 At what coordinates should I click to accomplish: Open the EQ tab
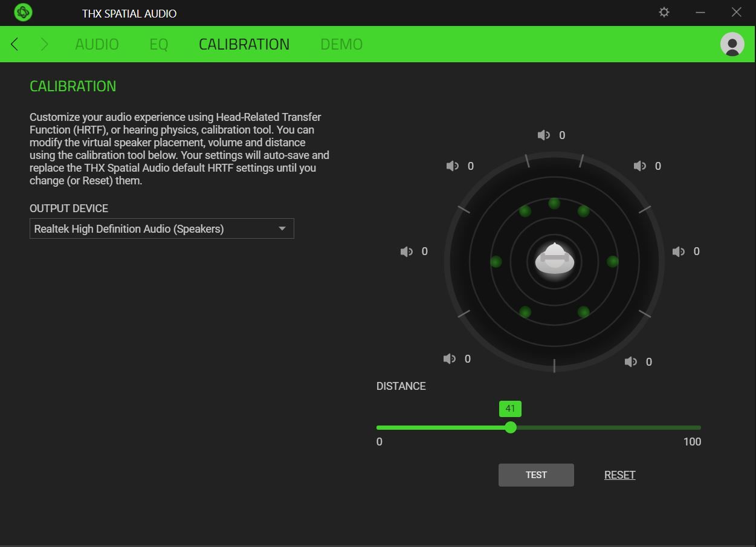click(158, 44)
